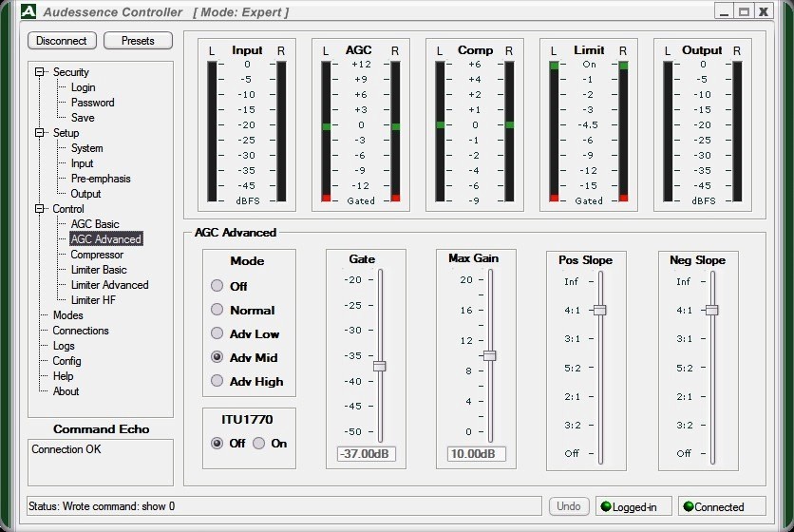This screenshot has width=794, height=532.
Task: Collapse the Control tree node
Action: [40, 209]
